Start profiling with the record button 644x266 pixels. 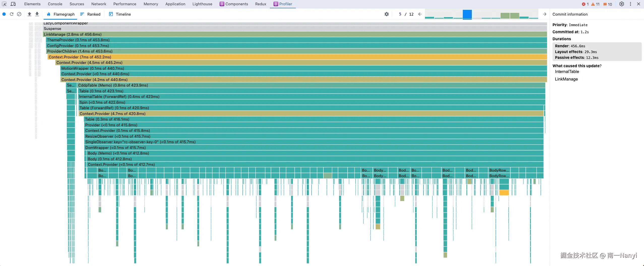4,14
